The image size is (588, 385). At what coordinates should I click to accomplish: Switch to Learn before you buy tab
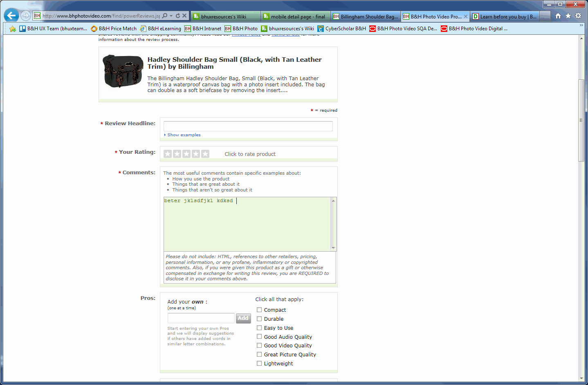click(505, 17)
